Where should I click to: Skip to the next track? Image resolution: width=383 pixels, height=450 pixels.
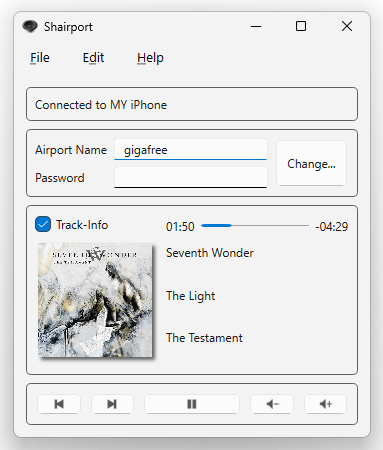tap(112, 404)
